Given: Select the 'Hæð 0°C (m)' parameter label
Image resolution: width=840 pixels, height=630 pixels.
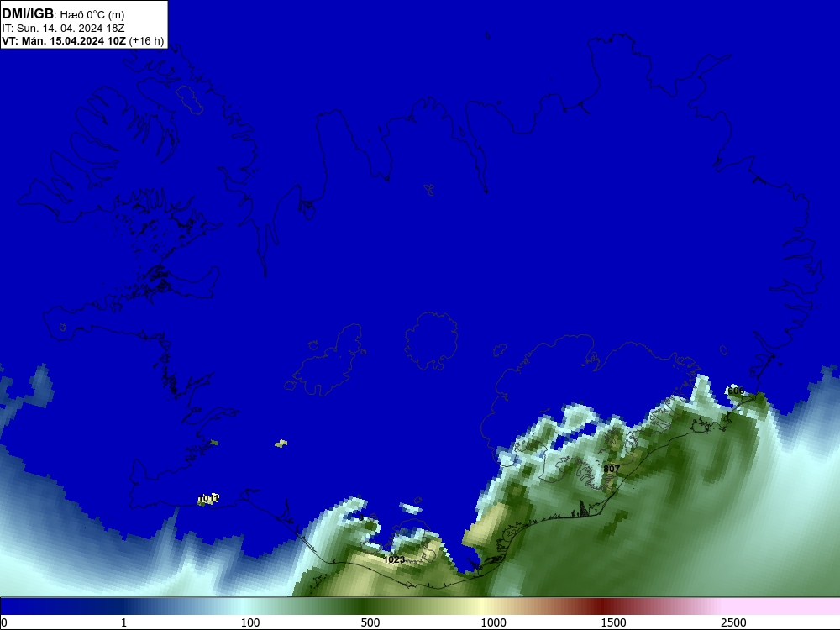Looking at the screenshot, I should (x=92, y=15).
